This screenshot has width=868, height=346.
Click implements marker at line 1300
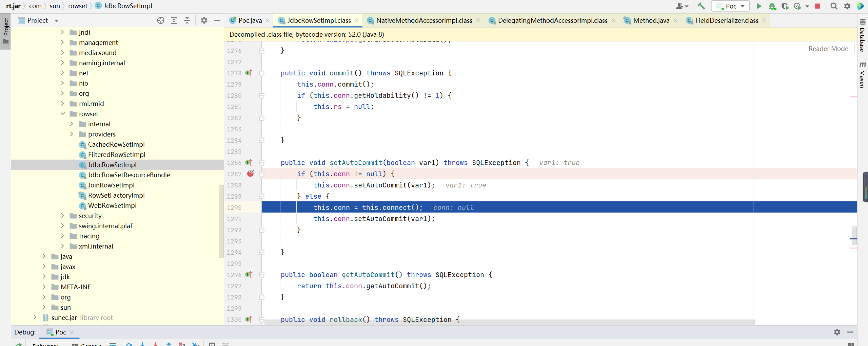coord(249,319)
